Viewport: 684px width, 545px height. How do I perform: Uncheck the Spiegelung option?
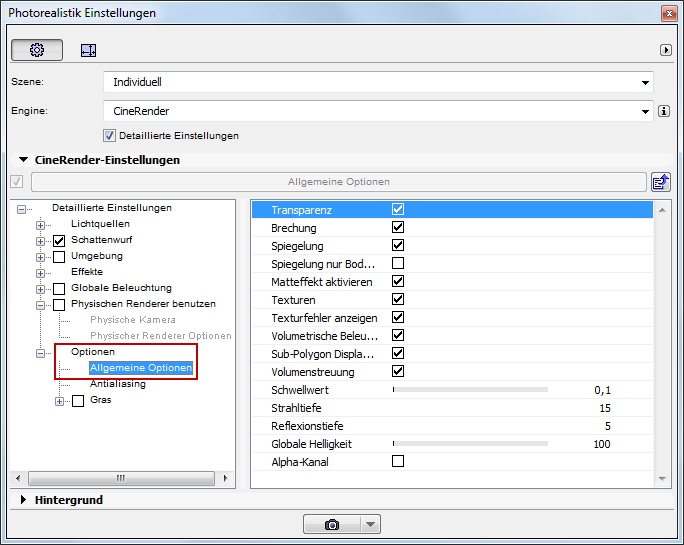[398, 245]
